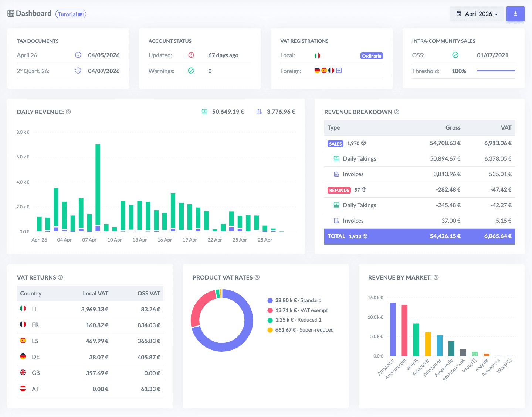532x417 pixels.
Task: Click the 54,708.63 € sales gross value
Action: [x=445, y=143]
